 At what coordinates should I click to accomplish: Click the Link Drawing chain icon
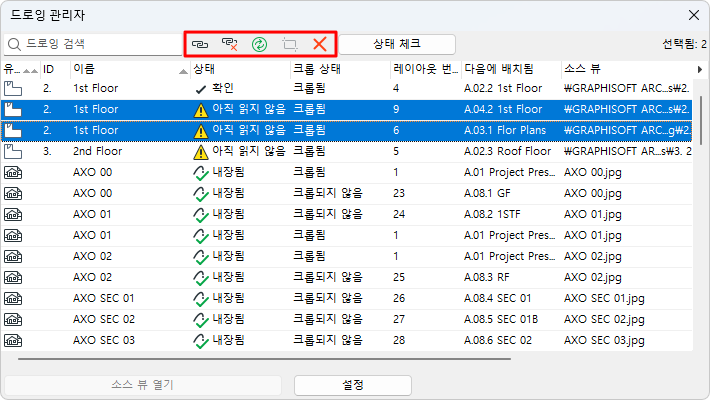(x=200, y=44)
